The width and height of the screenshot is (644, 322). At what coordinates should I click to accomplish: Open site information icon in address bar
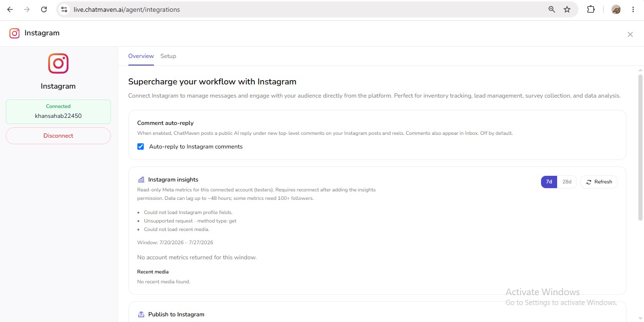(x=65, y=9)
